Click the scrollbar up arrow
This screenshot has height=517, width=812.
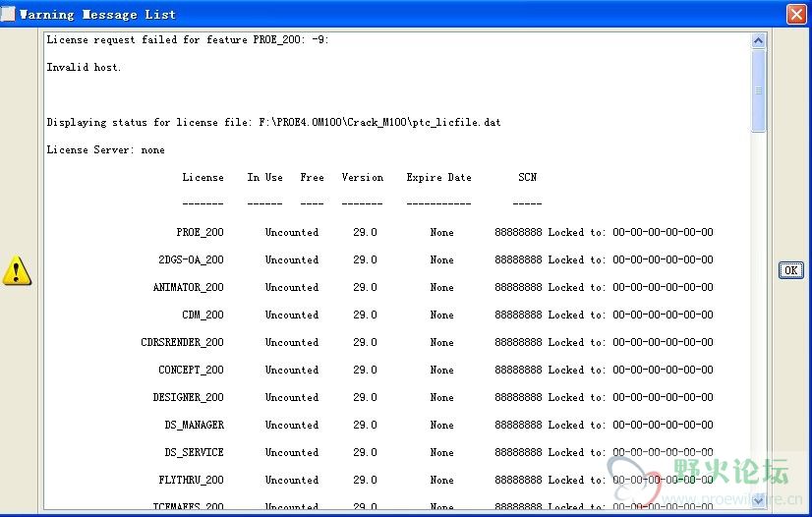tap(758, 41)
